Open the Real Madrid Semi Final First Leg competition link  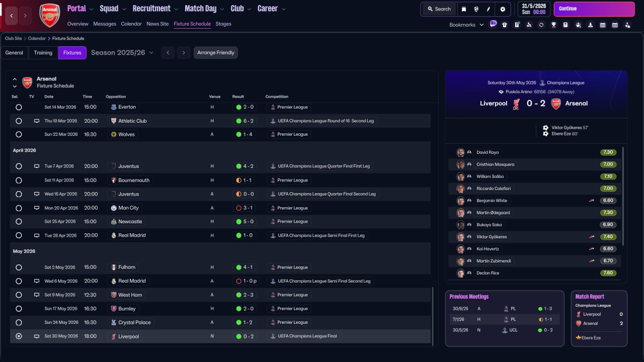[x=317, y=235]
